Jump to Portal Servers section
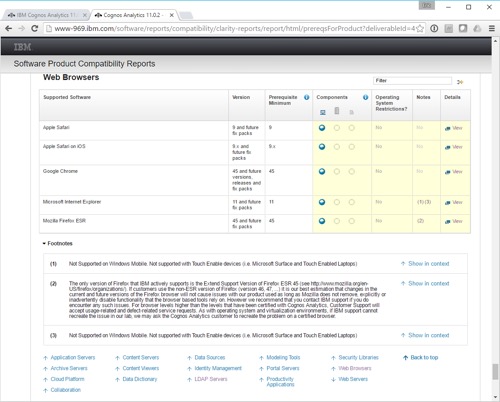500x402 pixels. 283,368
